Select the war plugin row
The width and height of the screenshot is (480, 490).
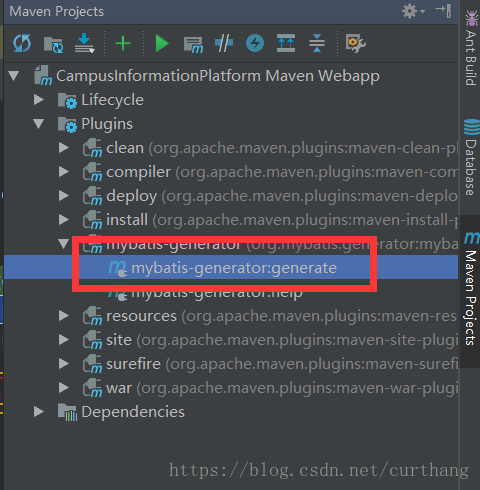tap(231, 388)
